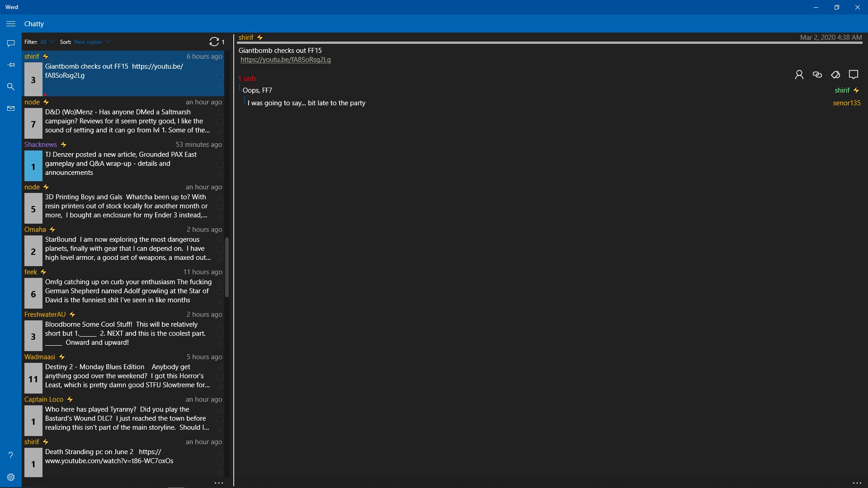This screenshot has height=488, width=868.
Task: Open settings gear at bottom left
Action: [11, 477]
